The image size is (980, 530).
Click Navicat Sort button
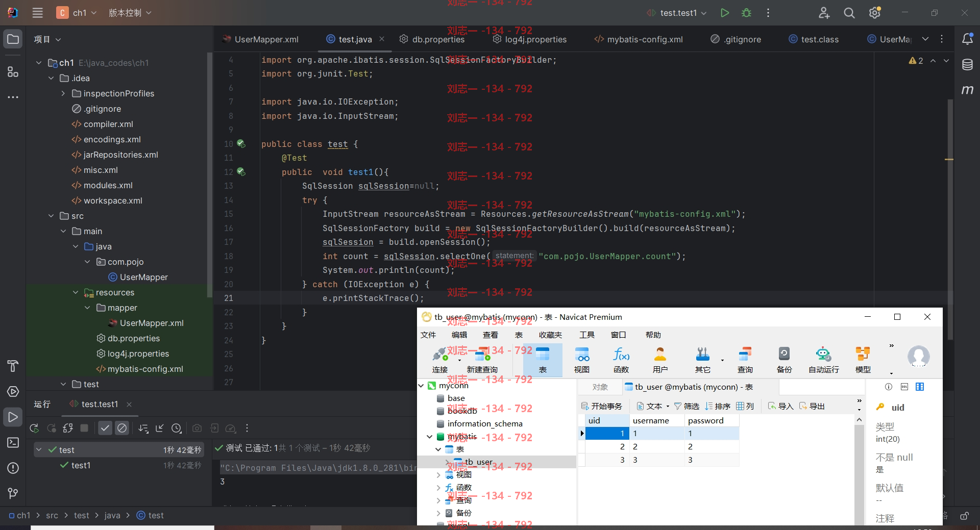(718, 406)
